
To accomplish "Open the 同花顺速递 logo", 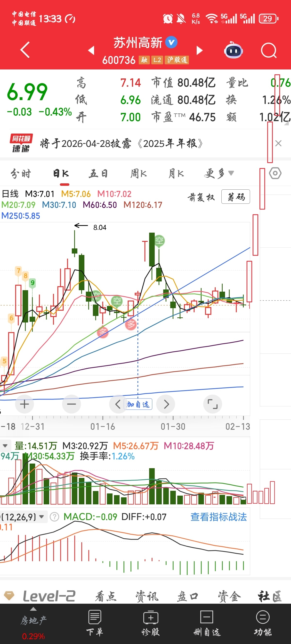I will point(21,143).
